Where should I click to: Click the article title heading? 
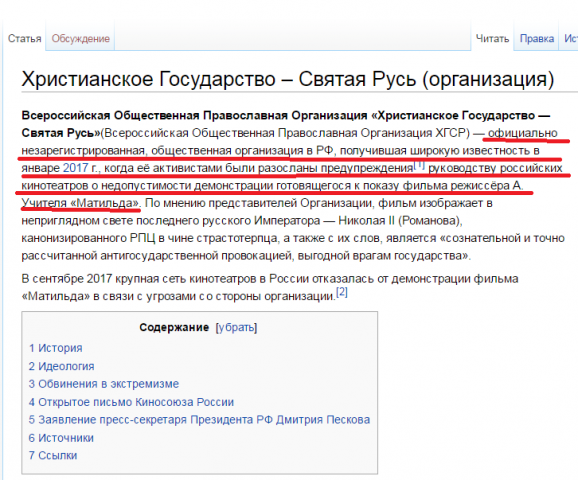coord(288,79)
